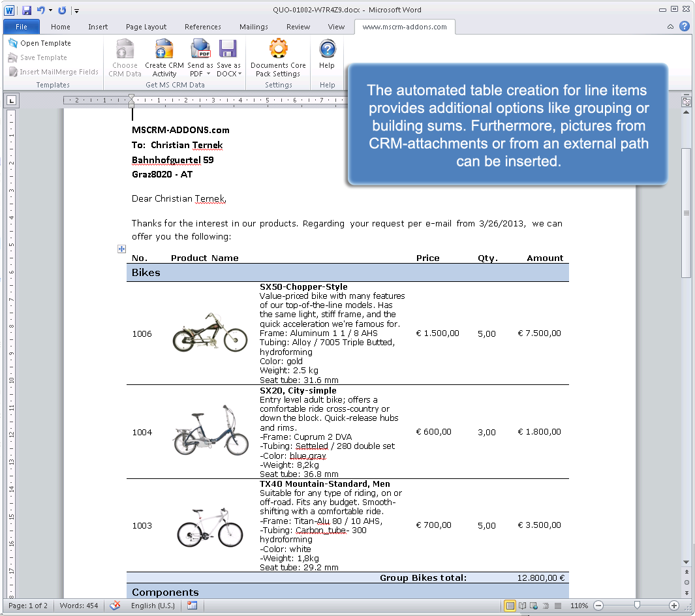Click the 110% zoom level button
Viewport: 695px width, 616px height.
tap(579, 606)
